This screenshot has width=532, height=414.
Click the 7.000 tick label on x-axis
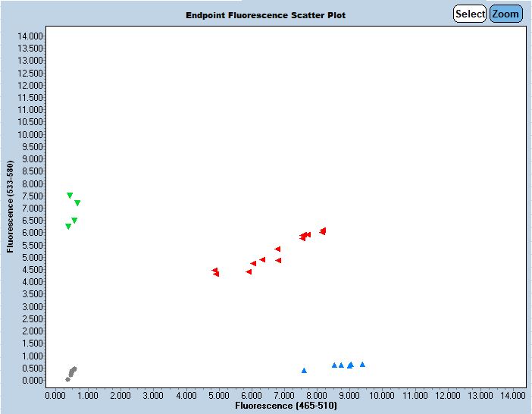pos(283,395)
